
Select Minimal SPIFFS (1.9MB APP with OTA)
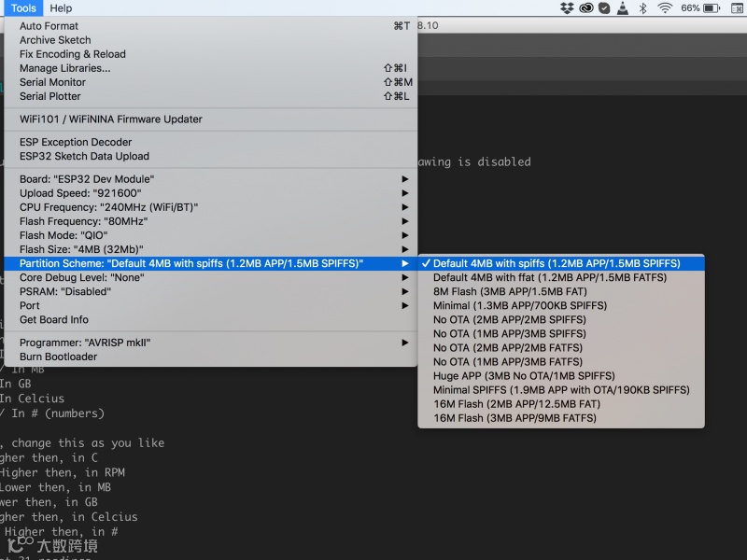pyautogui.click(x=561, y=390)
